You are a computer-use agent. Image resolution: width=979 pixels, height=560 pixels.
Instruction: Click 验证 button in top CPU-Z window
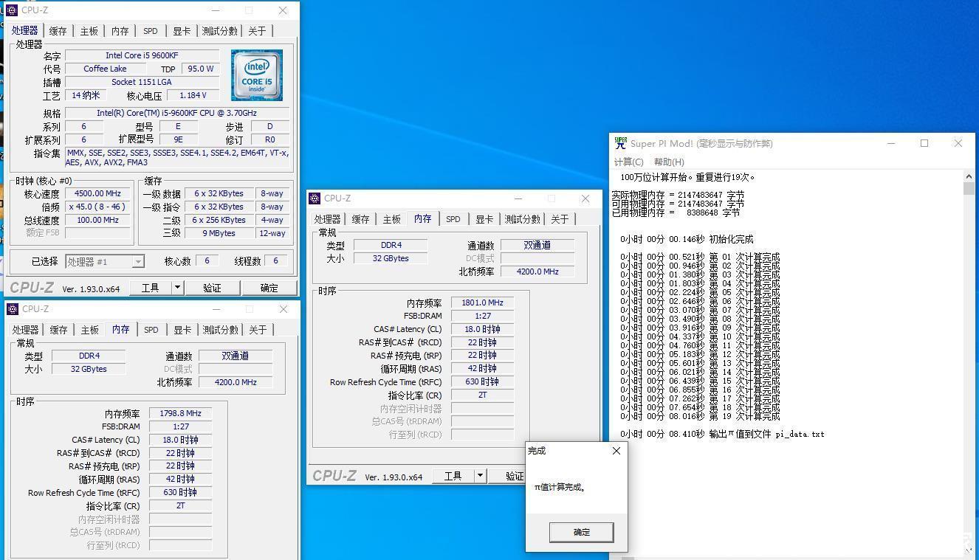(x=212, y=288)
